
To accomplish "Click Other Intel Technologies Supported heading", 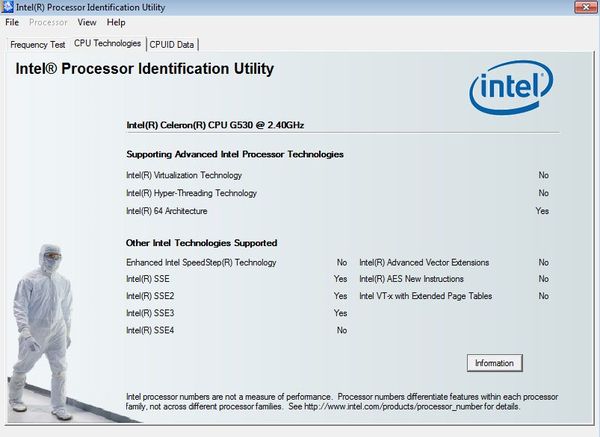I will (202, 243).
